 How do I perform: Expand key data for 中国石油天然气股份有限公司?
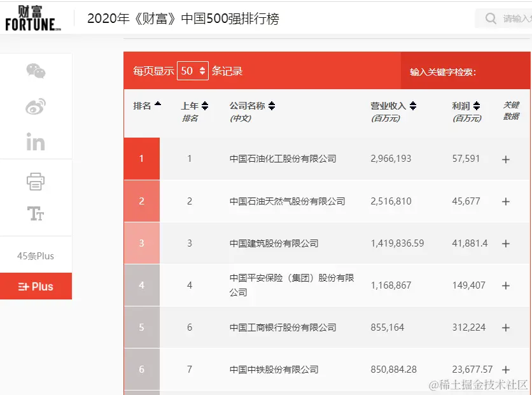coord(506,201)
